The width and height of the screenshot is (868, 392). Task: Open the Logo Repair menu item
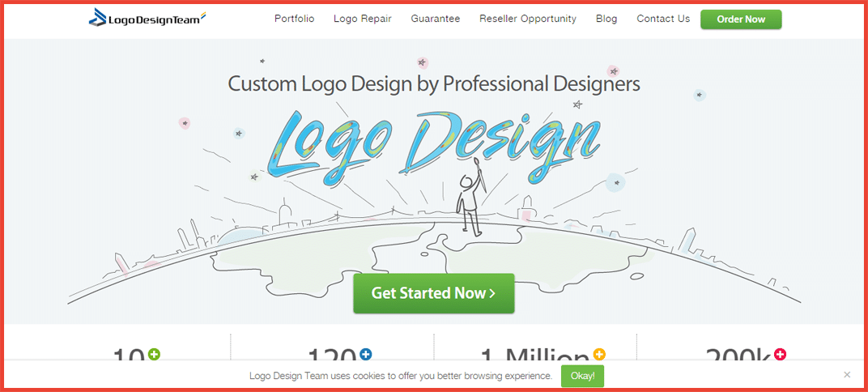(x=363, y=19)
